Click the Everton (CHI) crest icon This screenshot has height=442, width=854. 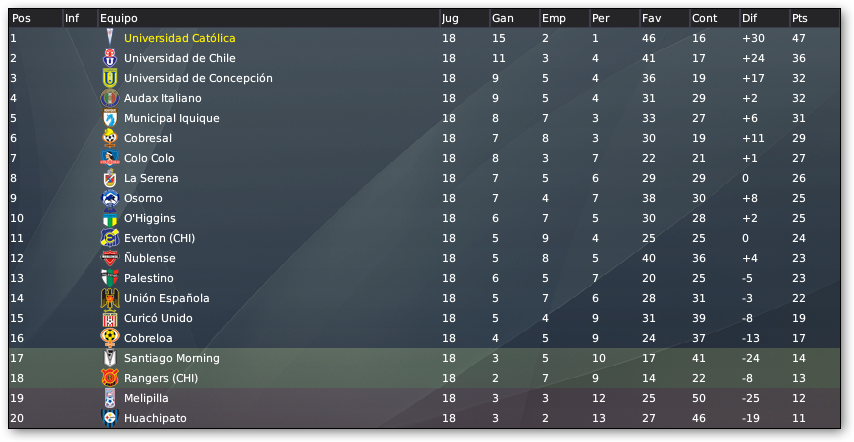[x=110, y=238]
